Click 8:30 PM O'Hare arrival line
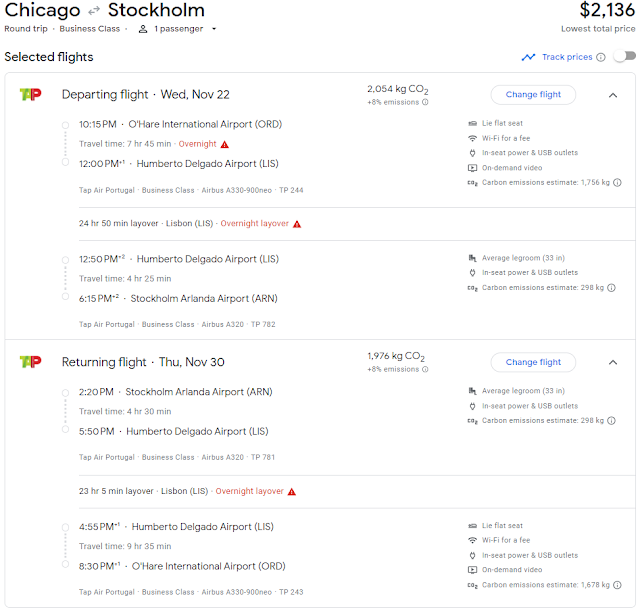 click(x=182, y=566)
